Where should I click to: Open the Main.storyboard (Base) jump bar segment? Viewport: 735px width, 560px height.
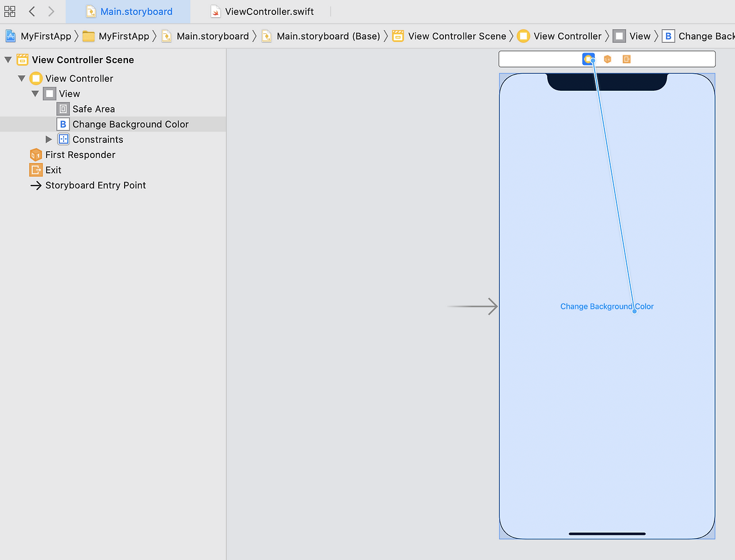click(x=321, y=36)
